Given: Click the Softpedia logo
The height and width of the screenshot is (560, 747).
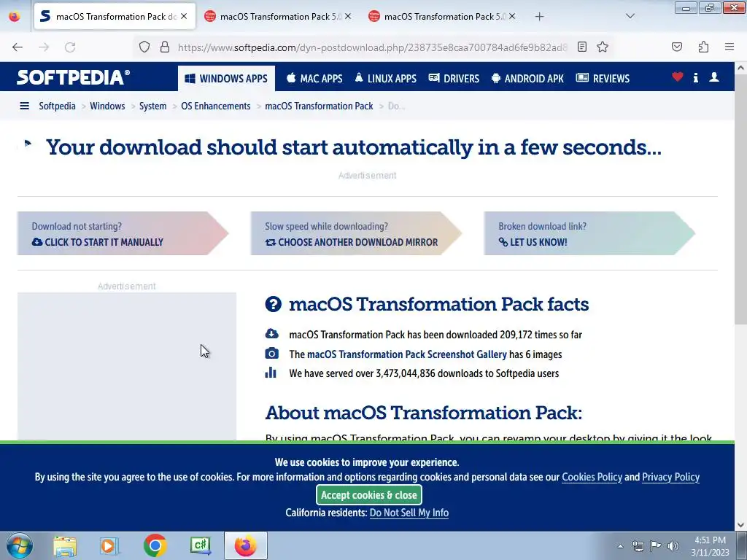Looking at the screenshot, I should [x=74, y=77].
